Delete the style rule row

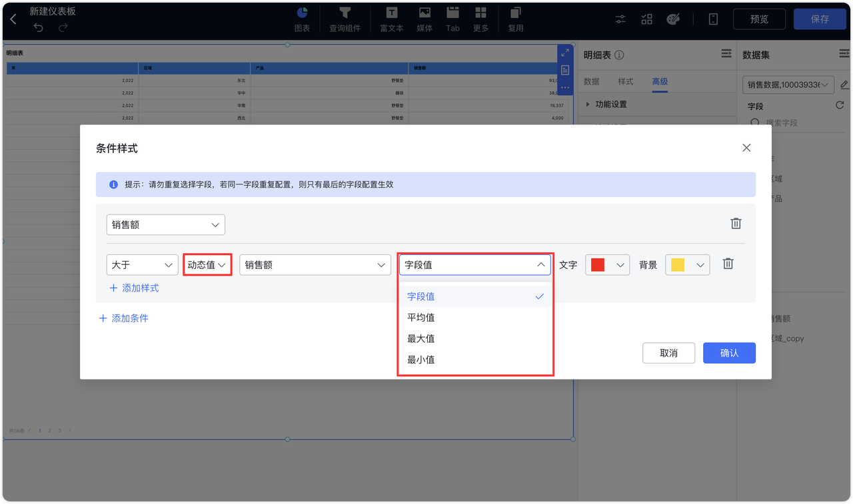click(x=728, y=264)
